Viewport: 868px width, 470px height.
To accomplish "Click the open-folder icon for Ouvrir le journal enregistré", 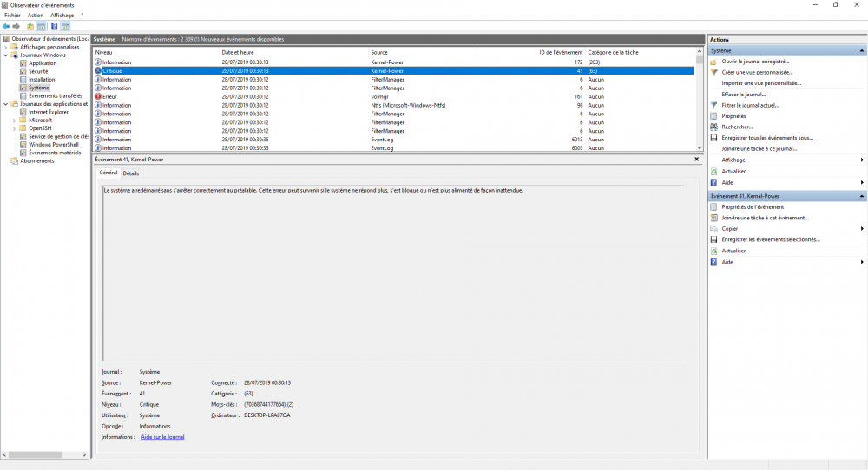I will click(713, 62).
